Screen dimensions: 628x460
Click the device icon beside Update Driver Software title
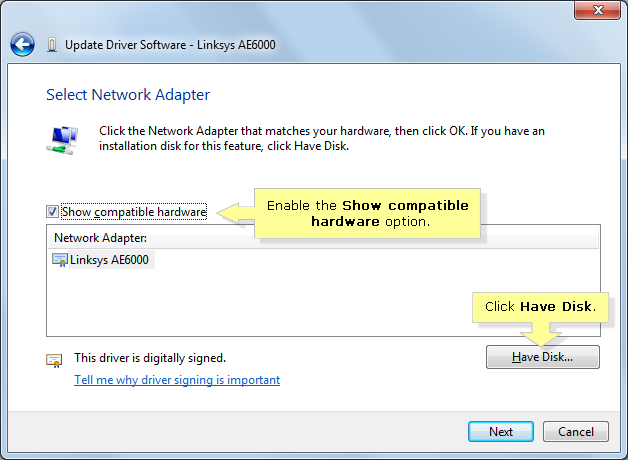point(52,45)
